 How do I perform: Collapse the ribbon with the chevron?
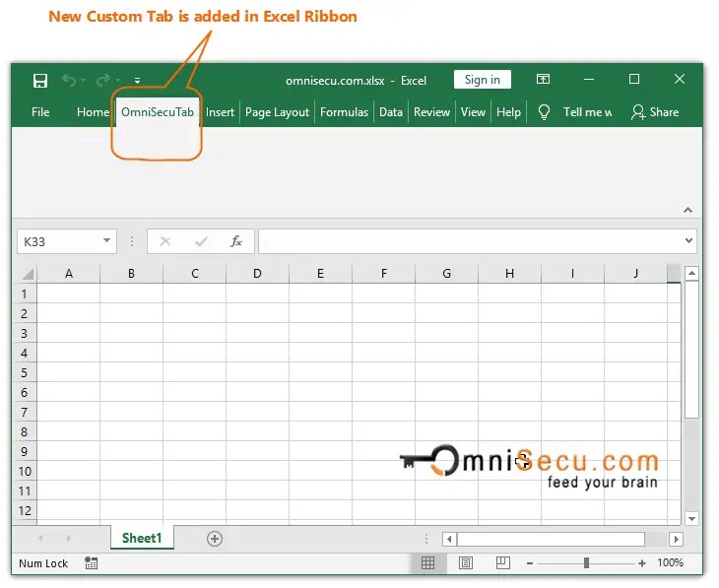[x=687, y=210]
